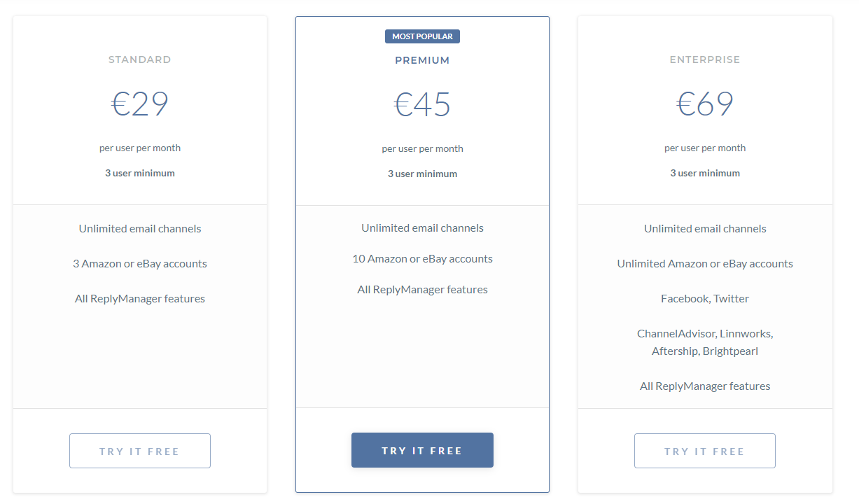Viewport: 859px width, 504px height.
Task: Click the Standard plan heading
Action: (x=140, y=59)
